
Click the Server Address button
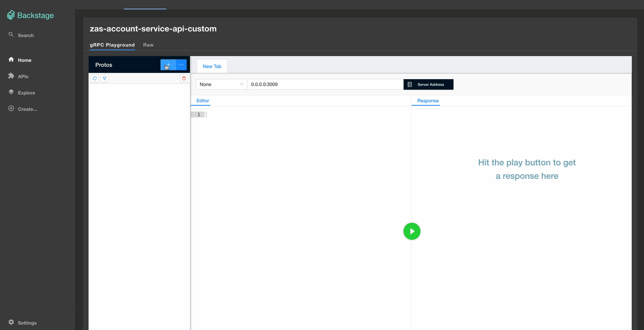[429, 84]
